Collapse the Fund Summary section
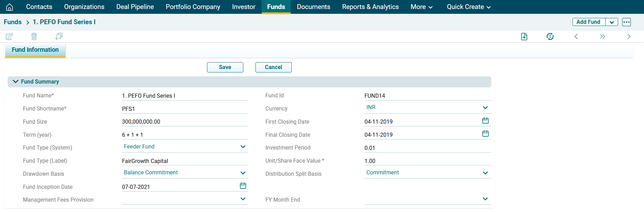 click(16, 81)
